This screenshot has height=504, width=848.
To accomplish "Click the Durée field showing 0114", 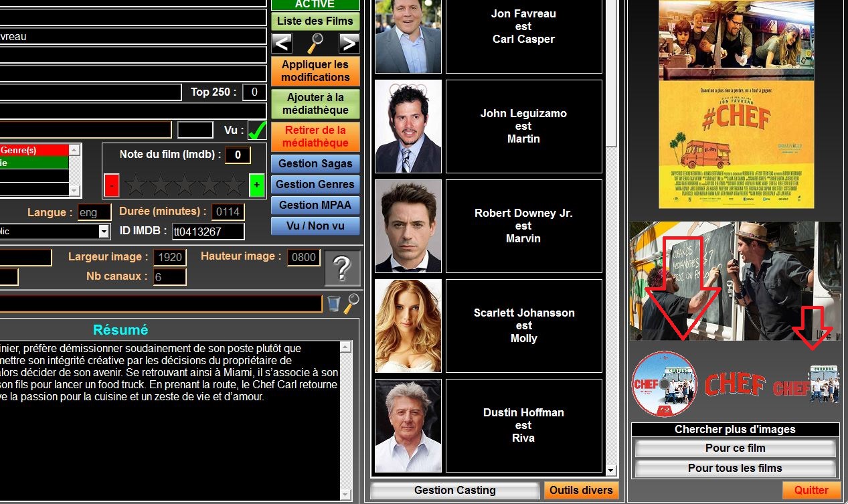I will (x=228, y=212).
